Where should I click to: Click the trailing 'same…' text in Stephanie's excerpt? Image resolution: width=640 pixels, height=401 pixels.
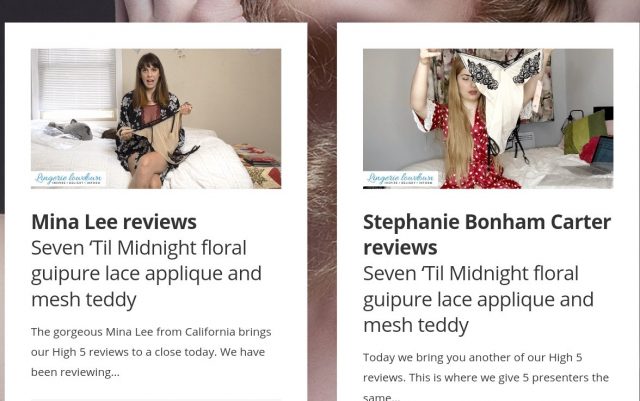[x=377, y=397]
